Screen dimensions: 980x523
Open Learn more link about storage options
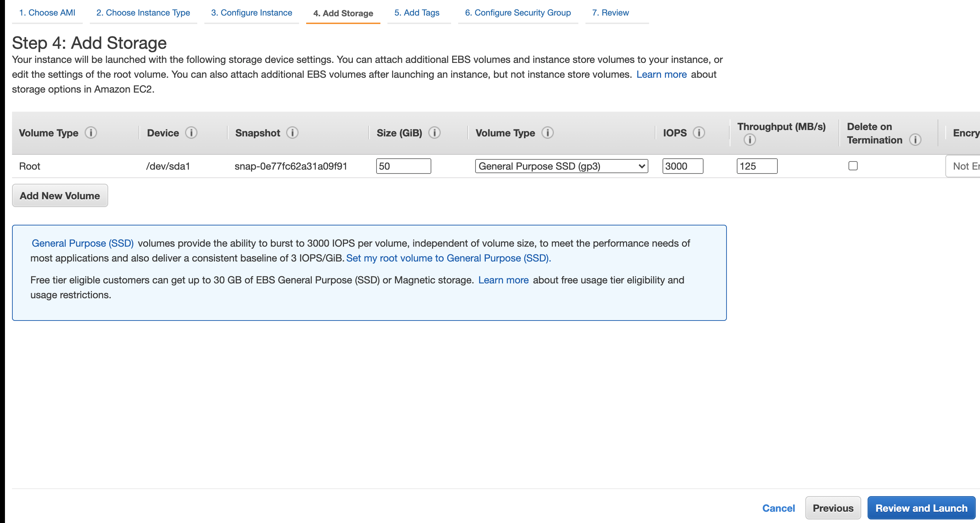661,74
